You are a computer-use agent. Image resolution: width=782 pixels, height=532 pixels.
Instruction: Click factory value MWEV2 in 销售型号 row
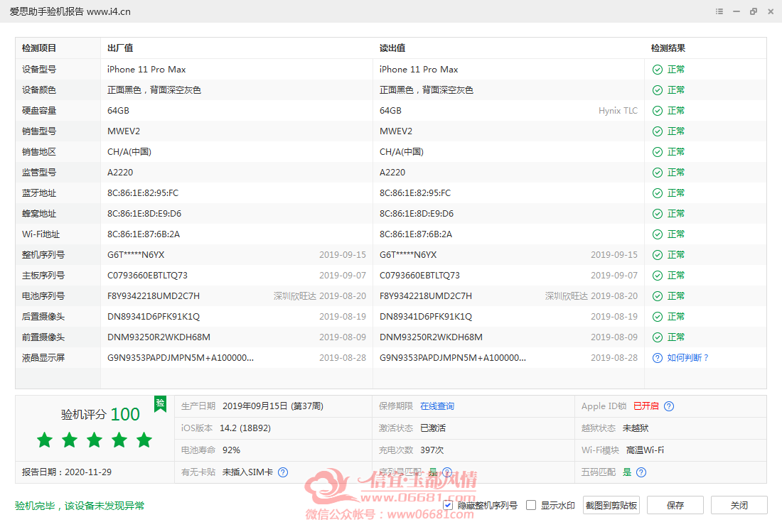(124, 131)
